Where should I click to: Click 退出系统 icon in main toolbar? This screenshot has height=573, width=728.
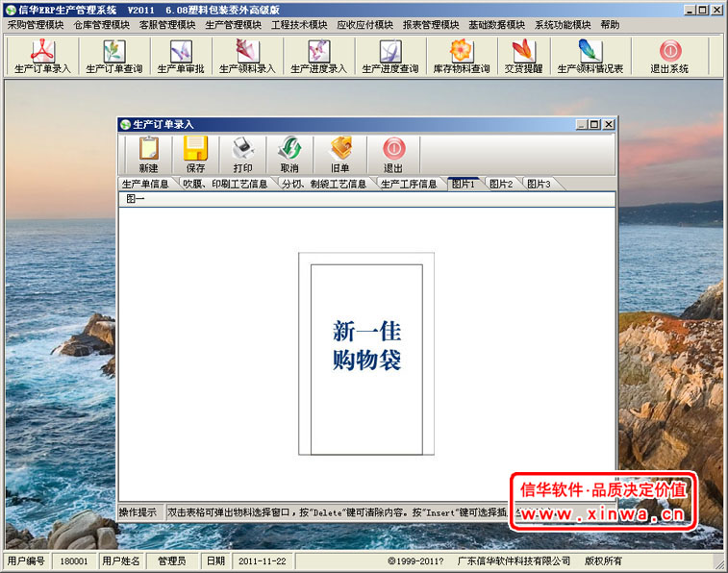669,57
